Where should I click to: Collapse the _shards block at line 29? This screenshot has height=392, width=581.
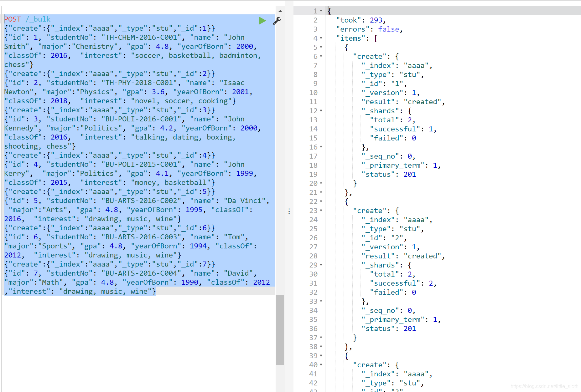coord(321,265)
